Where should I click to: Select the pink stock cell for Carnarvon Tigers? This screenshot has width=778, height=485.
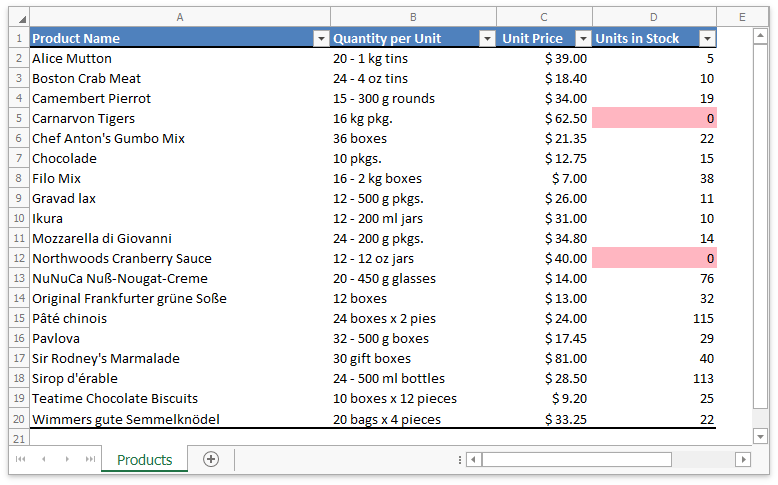tap(654, 118)
